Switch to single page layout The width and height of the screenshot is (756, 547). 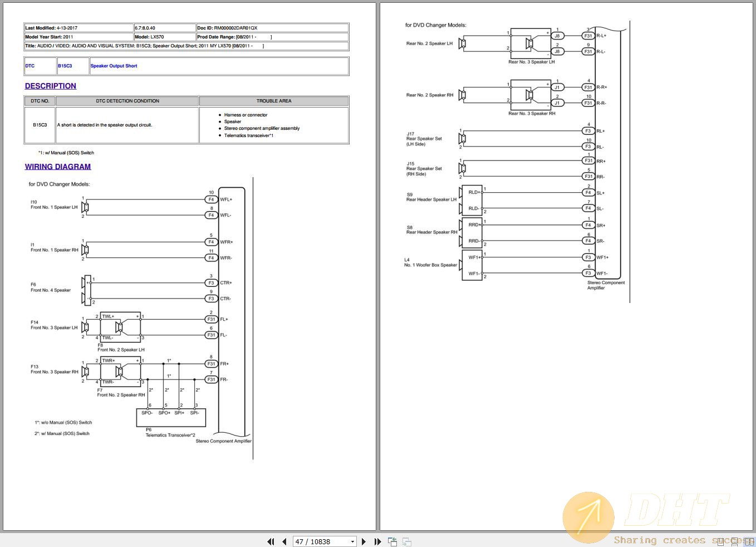721,541
